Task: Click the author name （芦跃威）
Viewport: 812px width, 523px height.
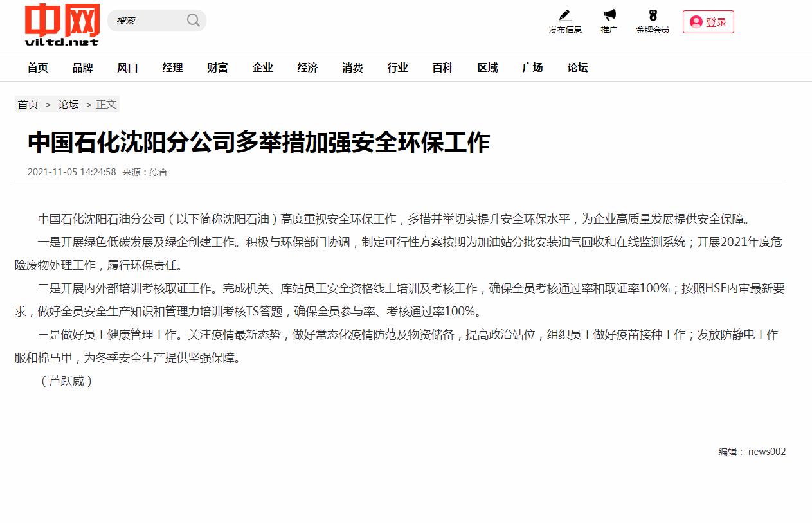Action: click(67, 381)
